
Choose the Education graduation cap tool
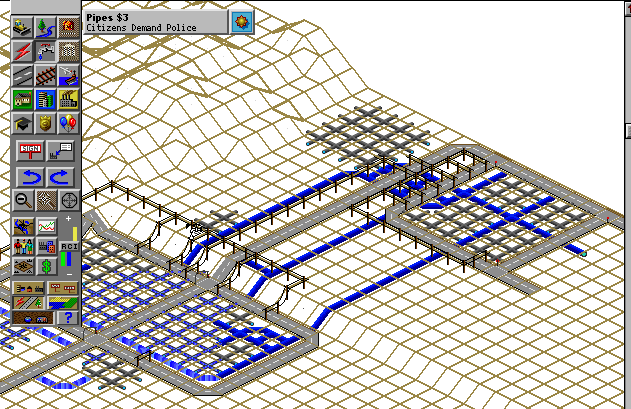(22, 123)
